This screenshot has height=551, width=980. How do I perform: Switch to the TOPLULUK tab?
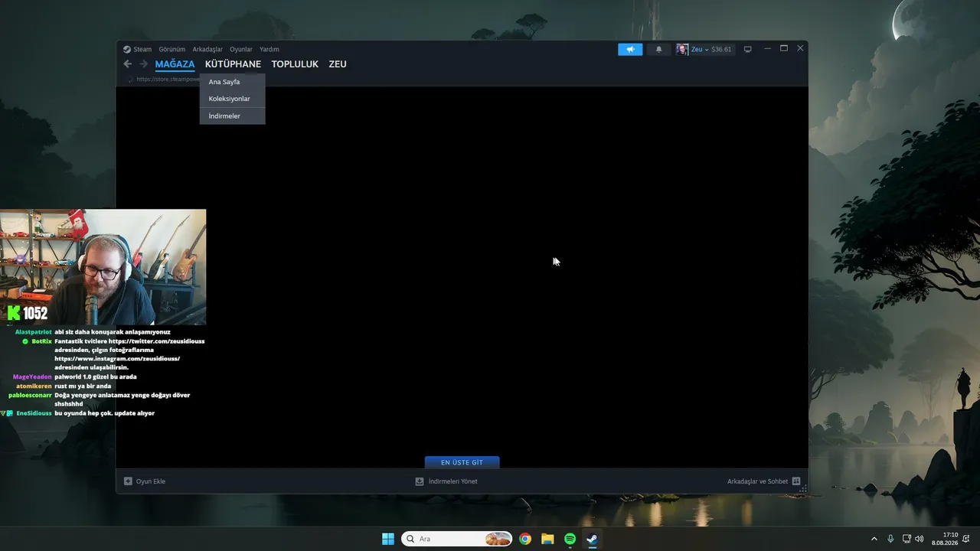click(x=295, y=64)
